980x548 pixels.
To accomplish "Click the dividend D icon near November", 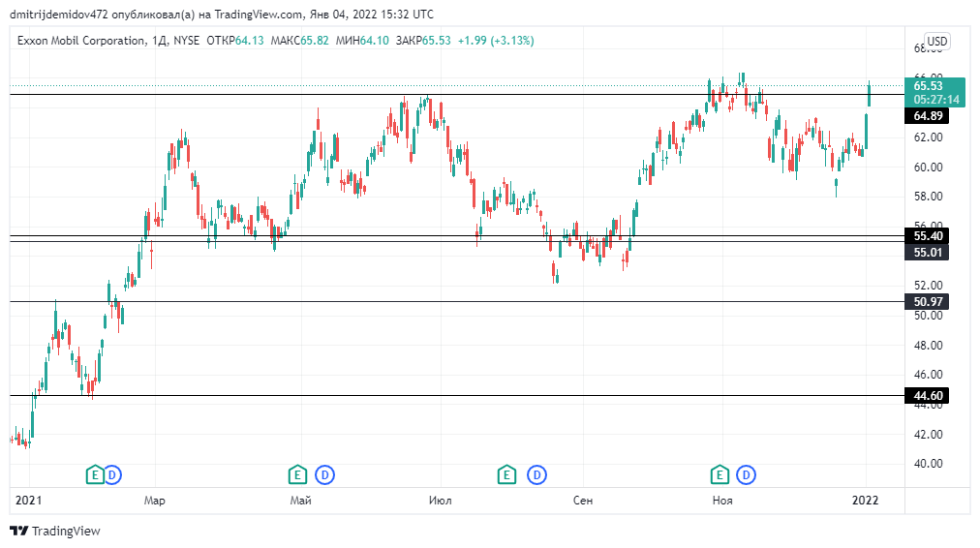I will pyautogui.click(x=747, y=474).
